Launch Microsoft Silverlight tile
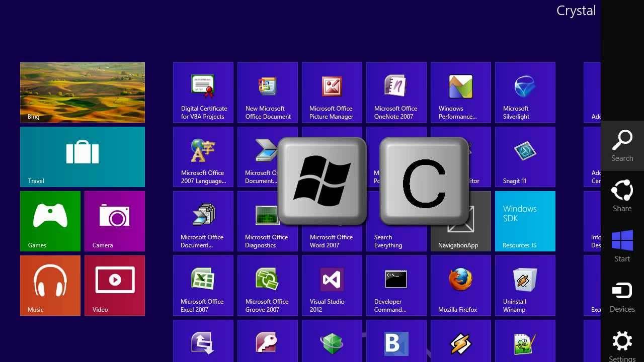644x362 pixels. coord(525,93)
